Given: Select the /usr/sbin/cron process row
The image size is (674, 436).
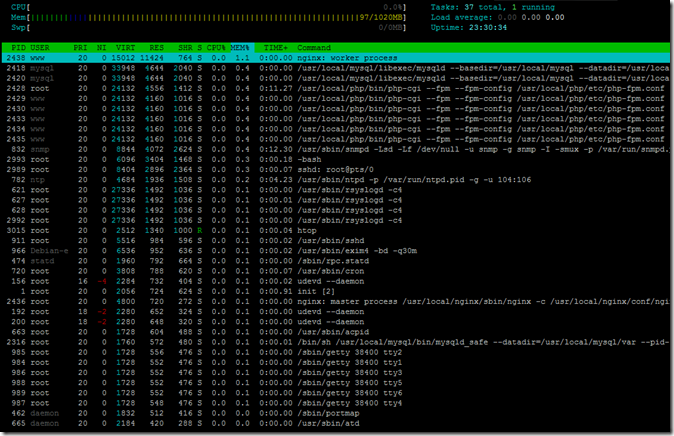Looking at the screenshot, I should [x=336, y=271].
